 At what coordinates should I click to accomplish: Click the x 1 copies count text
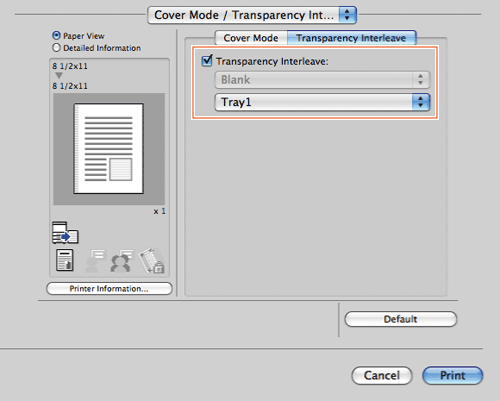(160, 211)
